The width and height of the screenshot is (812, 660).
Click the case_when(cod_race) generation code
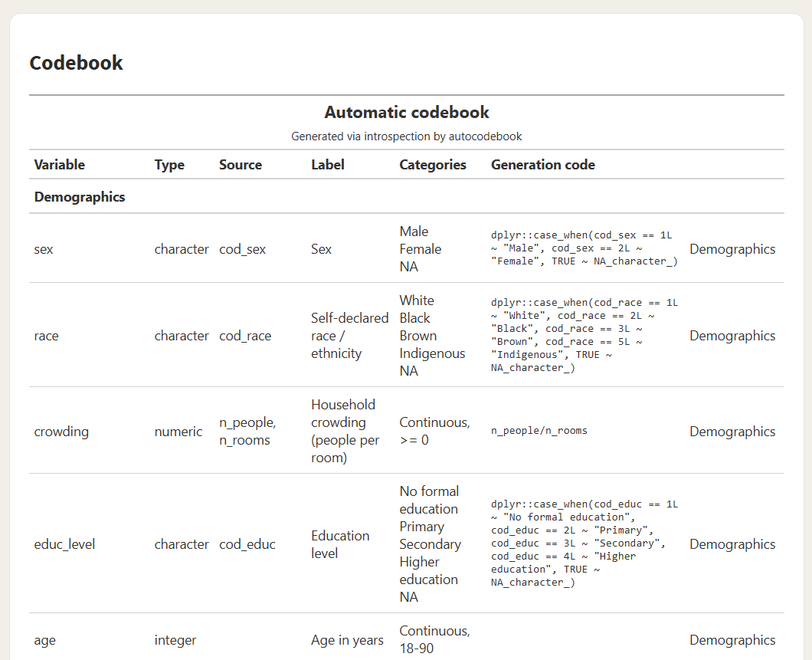[x=584, y=335]
